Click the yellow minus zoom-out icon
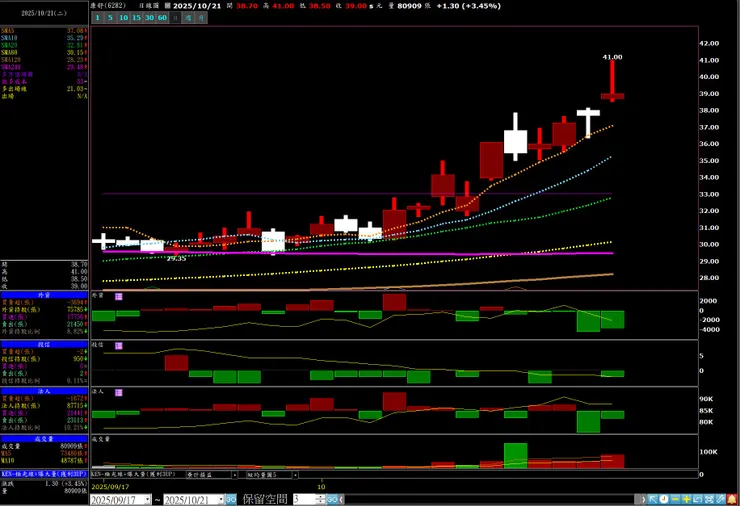The image size is (740, 506). tap(675, 499)
